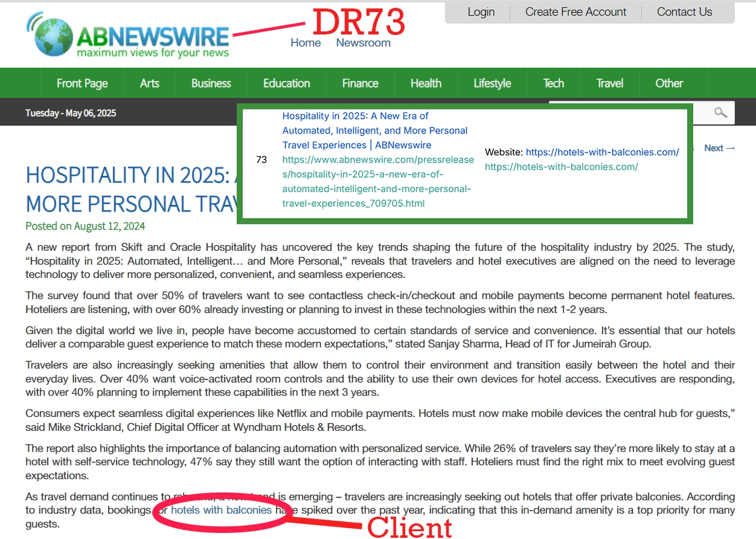Open the Login page

481,12
